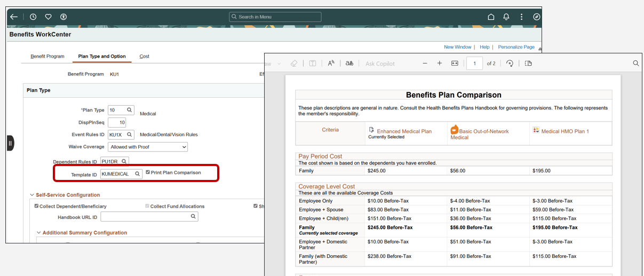This screenshot has width=644, height=276.
Task: Open the Enhanced Medical Plan link
Action: (404, 131)
